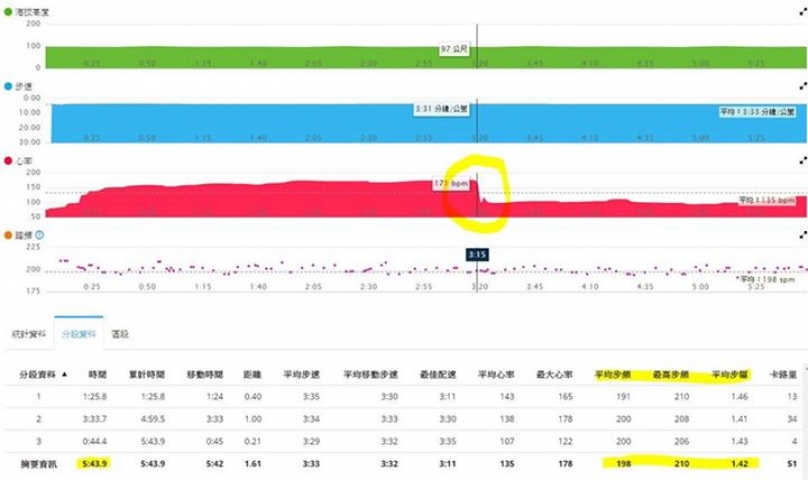Click lap 3 max heart rate 122

click(x=565, y=441)
